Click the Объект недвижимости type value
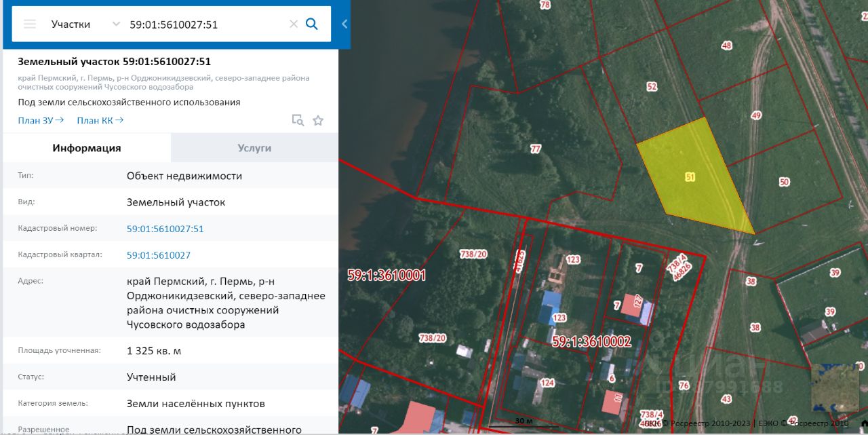Image resolution: width=868 pixels, height=435 pixels. click(184, 176)
